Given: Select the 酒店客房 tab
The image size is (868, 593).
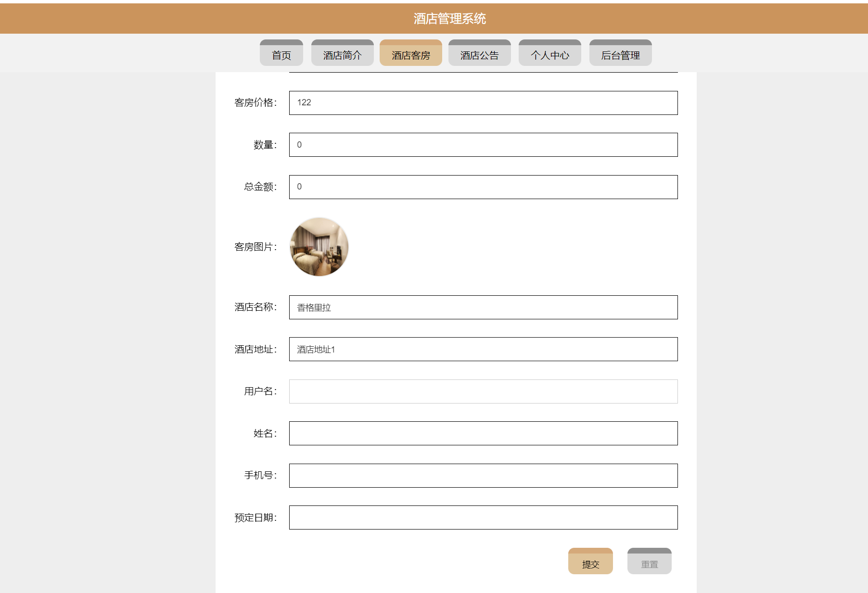Looking at the screenshot, I should pos(411,53).
